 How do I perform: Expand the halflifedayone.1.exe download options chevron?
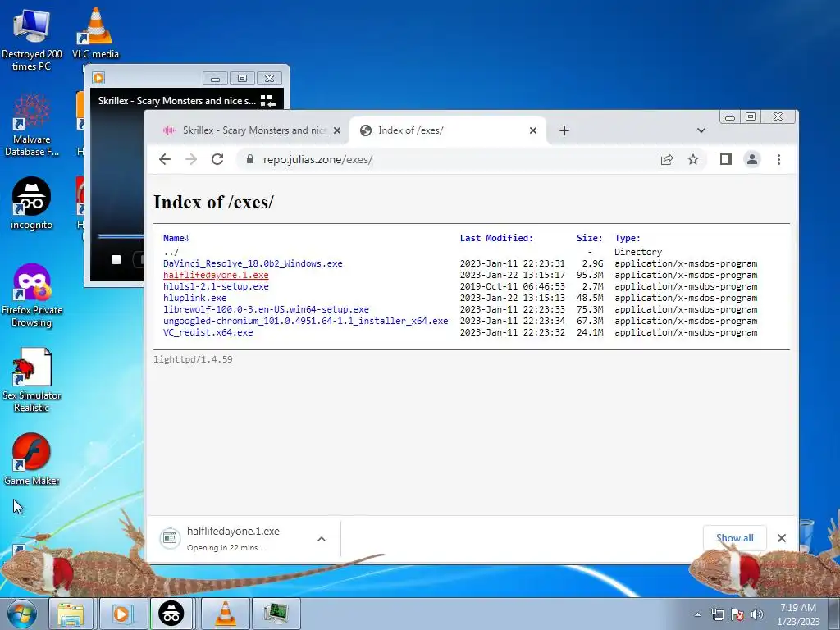pyautogui.click(x=322, y=539)
